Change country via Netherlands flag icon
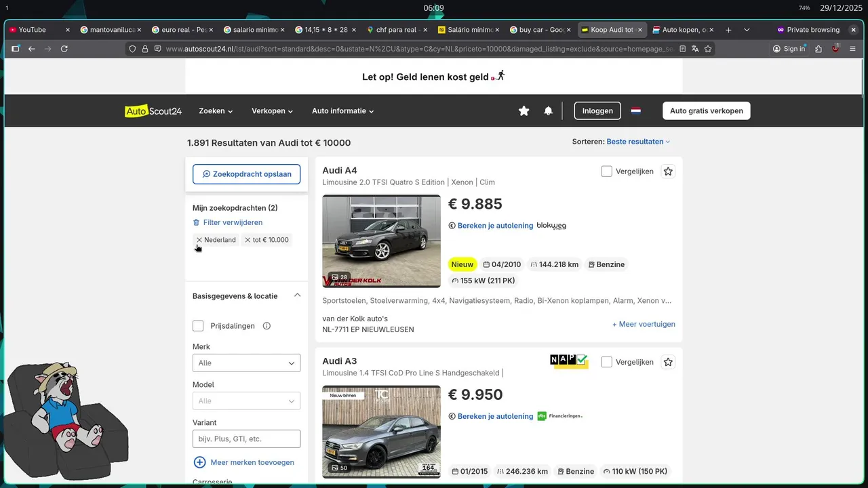The image size is (868, 488). [635, 110]
